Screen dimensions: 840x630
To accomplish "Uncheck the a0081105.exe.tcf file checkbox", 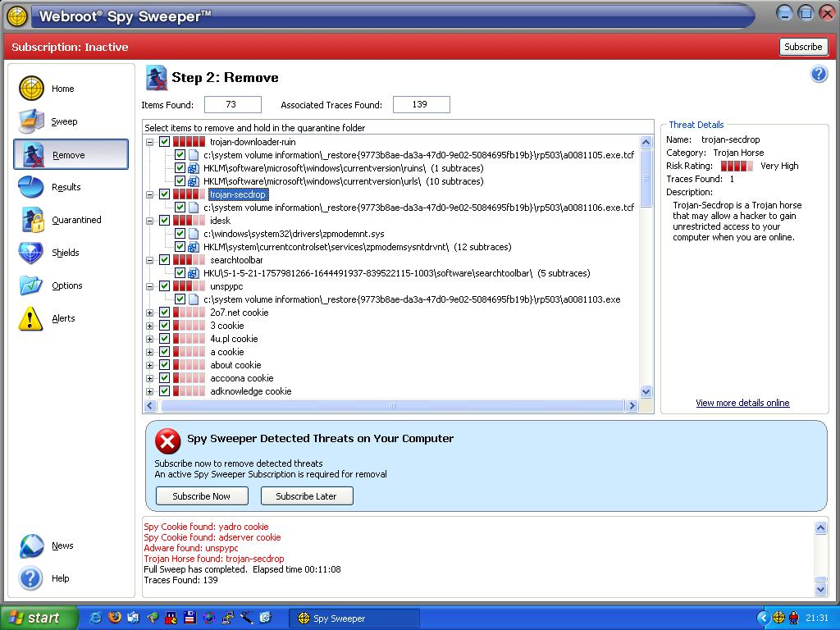I will pos(180,155).
